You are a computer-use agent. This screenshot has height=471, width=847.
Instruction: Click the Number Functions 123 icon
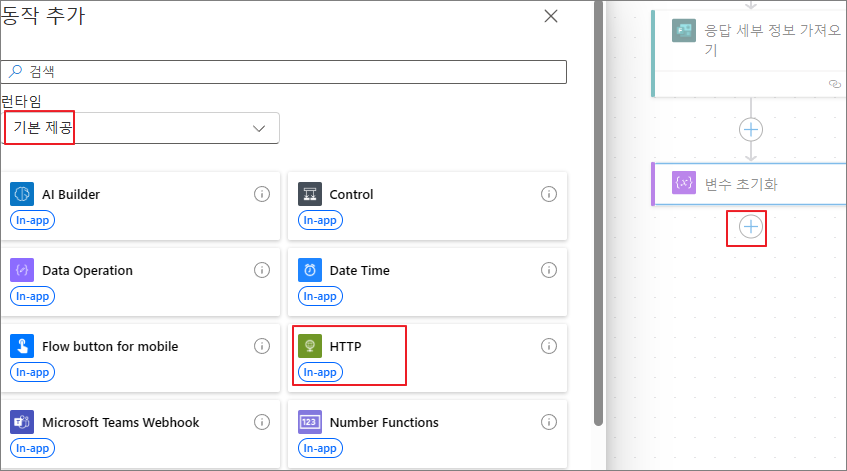(x=310, y=422)
